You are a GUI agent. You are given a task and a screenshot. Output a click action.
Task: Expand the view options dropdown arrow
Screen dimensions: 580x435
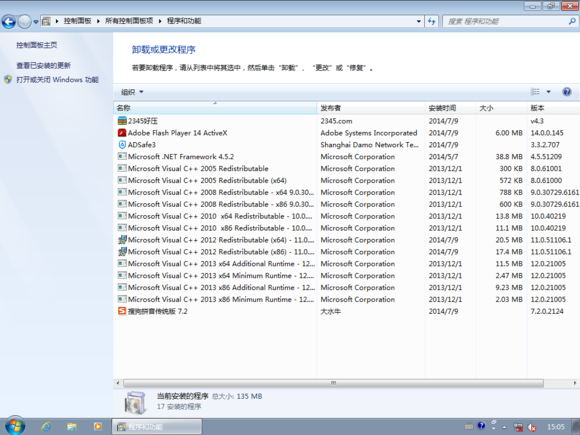click(549, 92)
